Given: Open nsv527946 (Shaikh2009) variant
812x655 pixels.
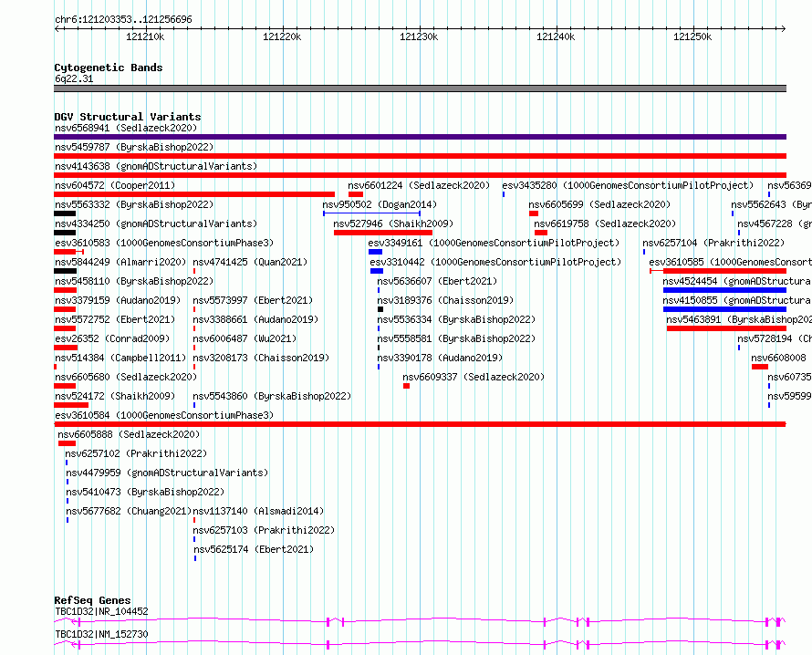Looking at the screenshot, I should pyautogui.click(x=393, y=224).
